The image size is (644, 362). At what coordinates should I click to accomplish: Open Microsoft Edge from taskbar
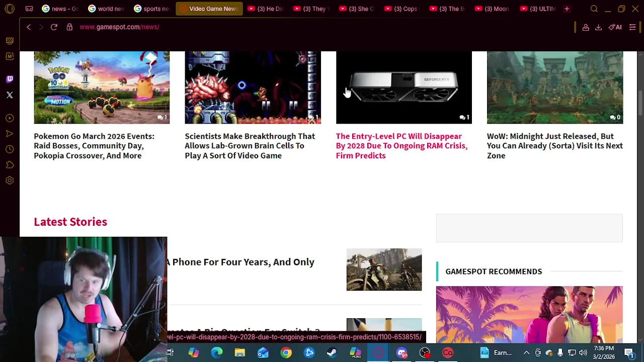click(x=217, y=353)
